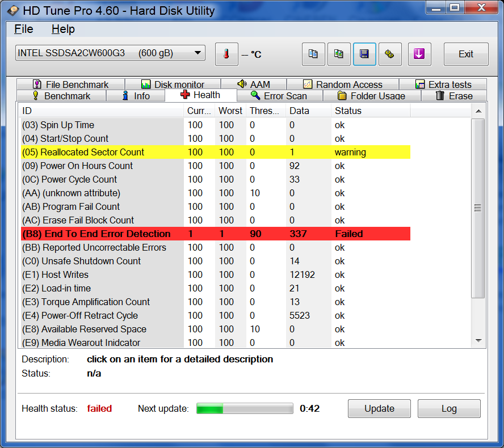Switch to the Disk monitor tab
Viewport: 504px width, 448px height.
[x=173, y=84]
